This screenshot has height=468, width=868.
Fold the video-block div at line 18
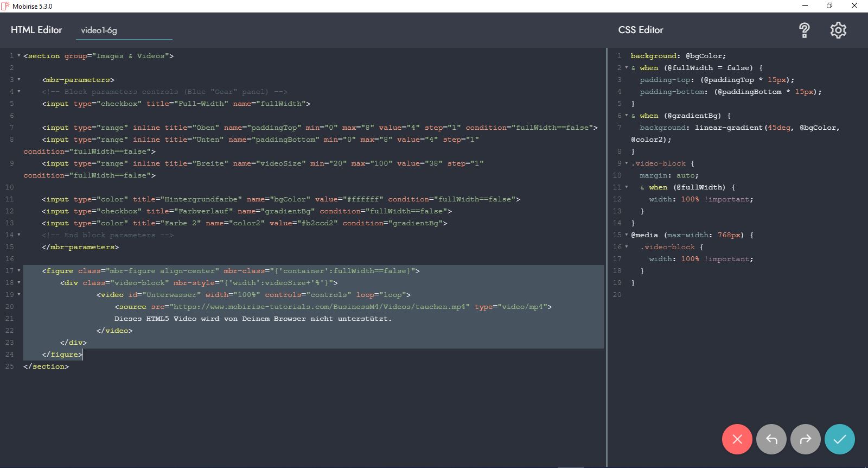[x=19, y=283]
